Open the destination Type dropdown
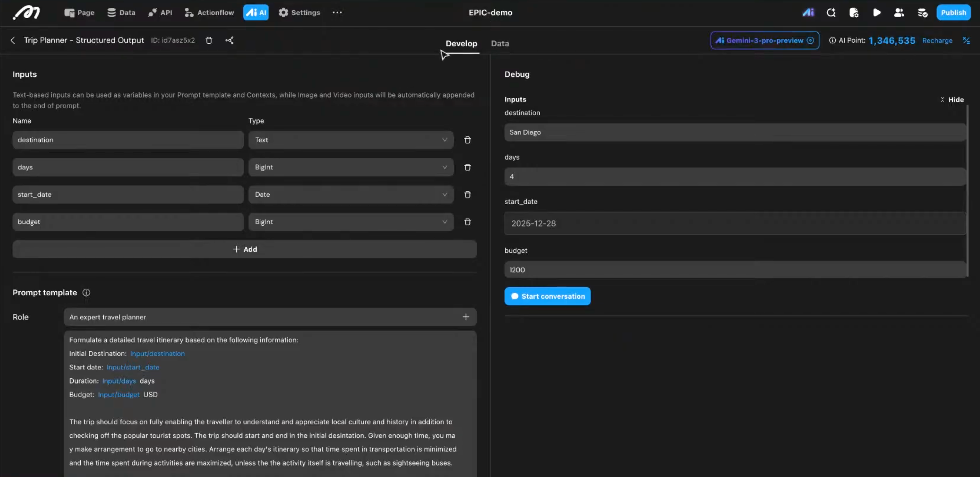The height and width of the screenshot is (477, 980). (350, 140)
